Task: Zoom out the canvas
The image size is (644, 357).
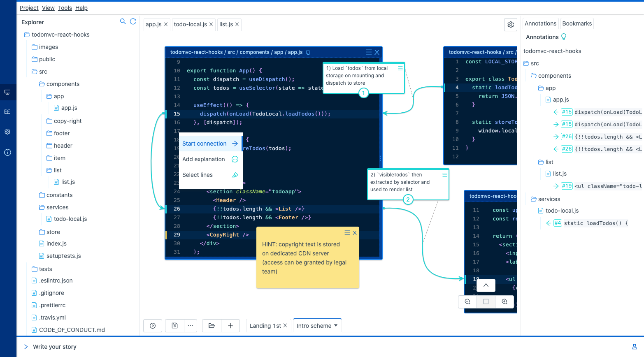Action: point(467,301)
